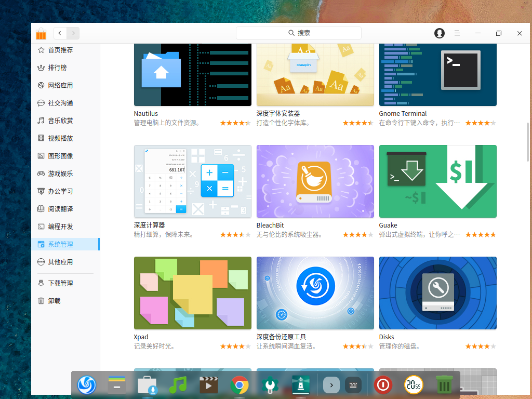The width and height of the screenshot is (532, 399).
Task: Open the Disks app thumbnail
Action: [437, 293]
